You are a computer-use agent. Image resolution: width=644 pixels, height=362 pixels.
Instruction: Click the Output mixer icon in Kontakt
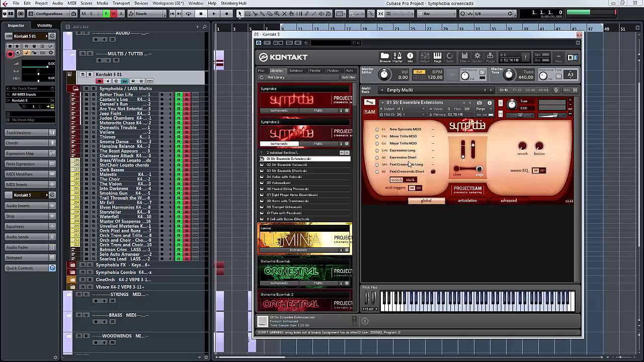425,57
